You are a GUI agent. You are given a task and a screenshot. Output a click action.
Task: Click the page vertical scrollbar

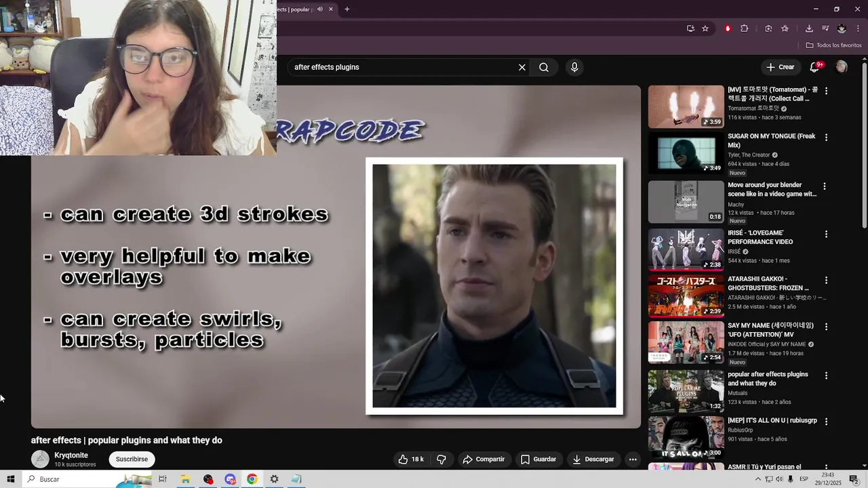click(865, 146)
